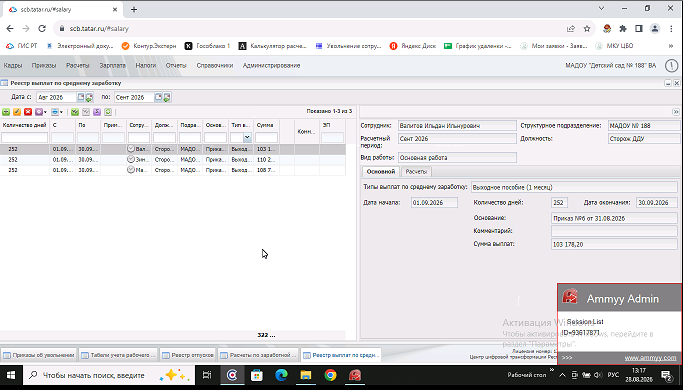Screen dimensions: 683x390
Task: Click the orange edit record toolbar icon
Action: (x=17, y=112)
